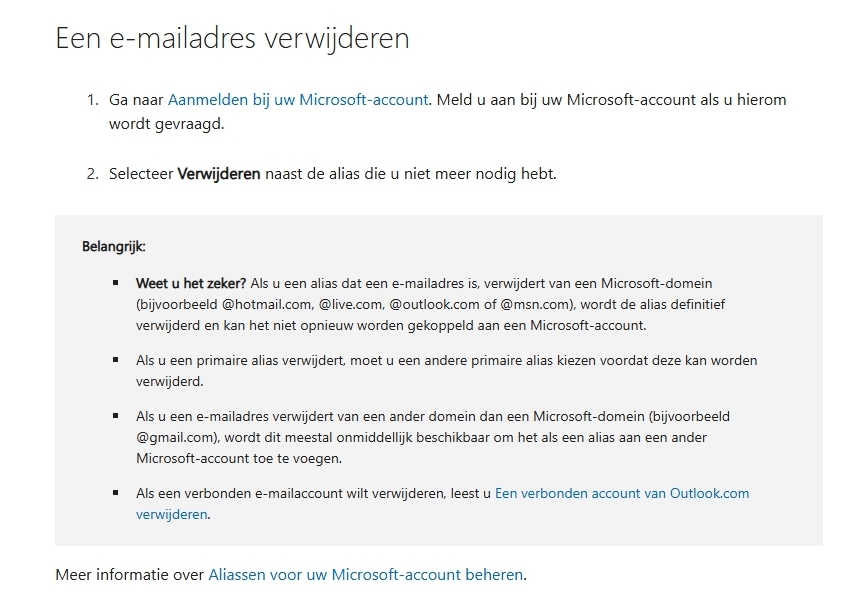Click the bold word 'Verwijderen' in step 2
This screenshot has height=609, width=843.
(x=219, y=174)
